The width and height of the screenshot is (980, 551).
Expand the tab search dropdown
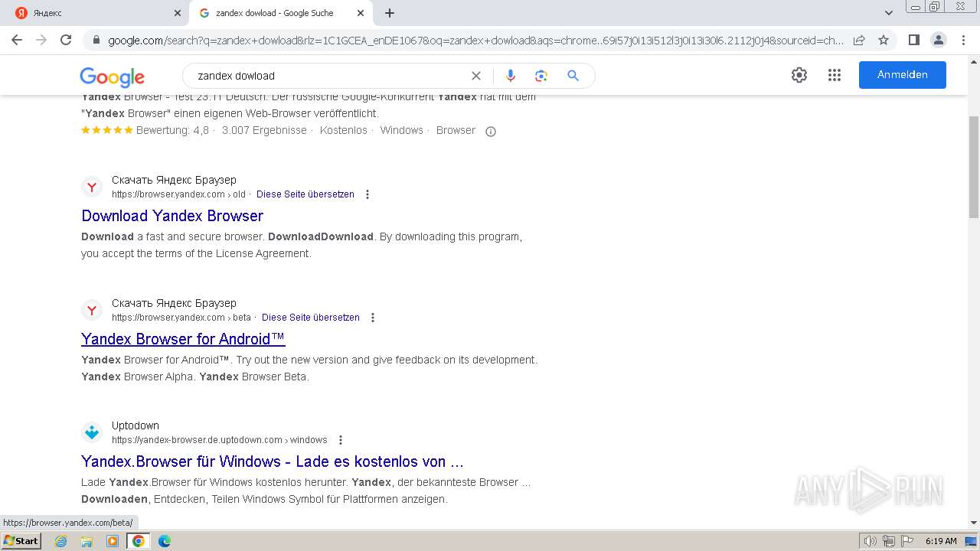[x=888, y=13]
